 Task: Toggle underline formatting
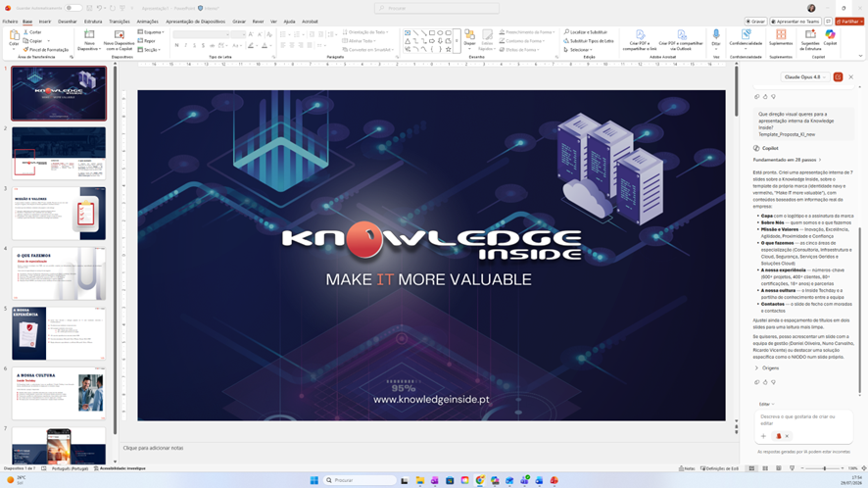pos(195,45)
